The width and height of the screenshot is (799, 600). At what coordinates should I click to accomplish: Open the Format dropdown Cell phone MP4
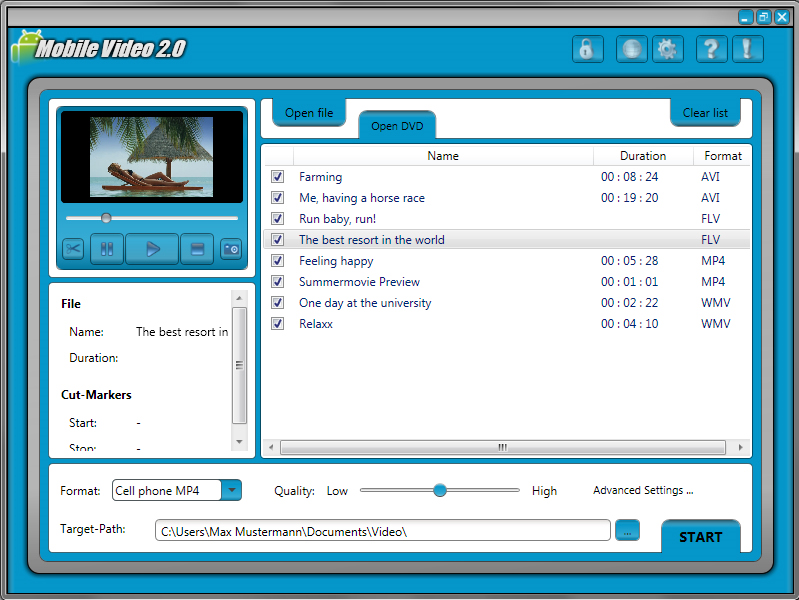[231, 490]
